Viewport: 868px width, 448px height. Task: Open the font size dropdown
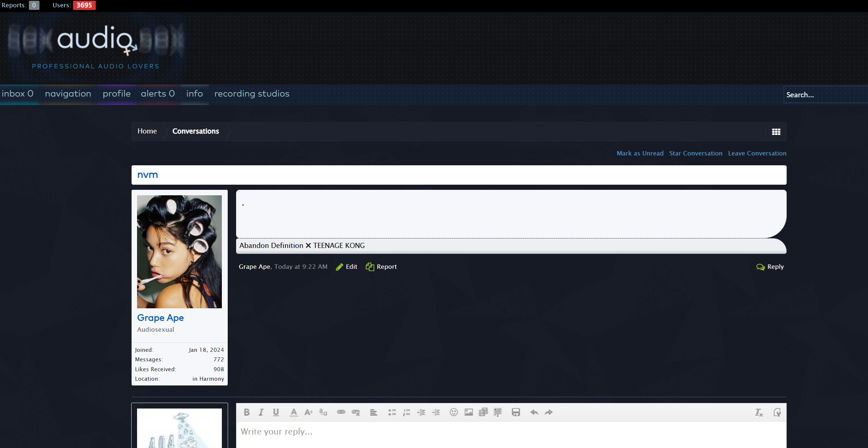click(x=308, y=412)
